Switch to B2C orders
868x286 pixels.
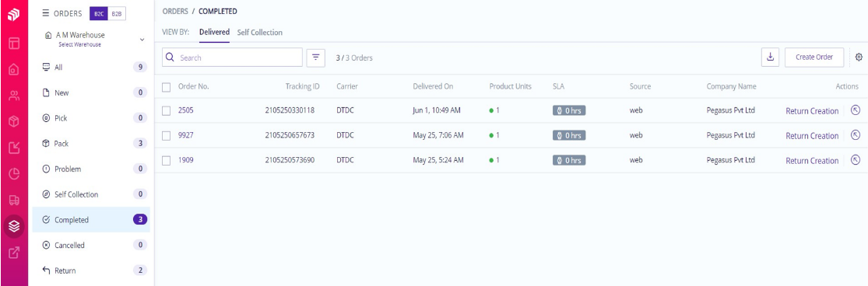[x=99, y=13]
